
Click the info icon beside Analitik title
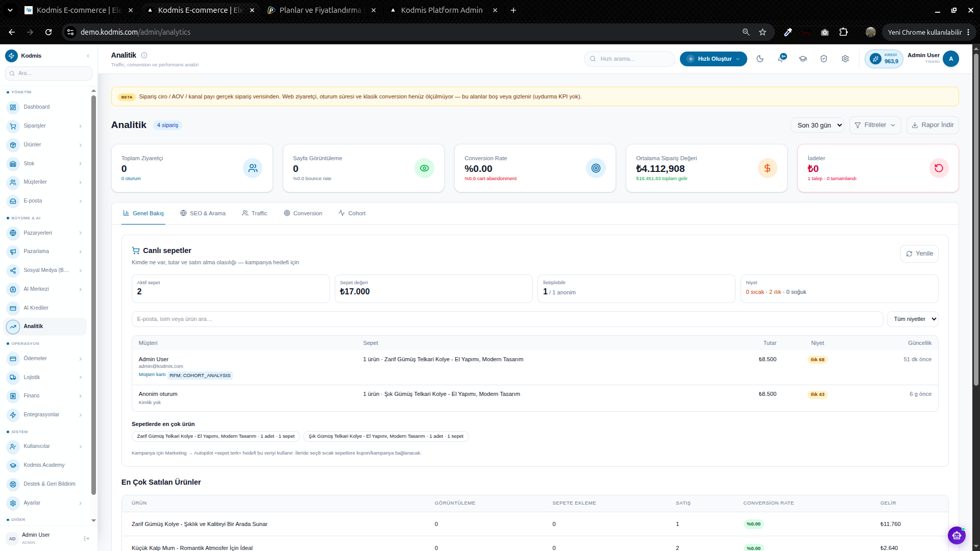point(144,55)
